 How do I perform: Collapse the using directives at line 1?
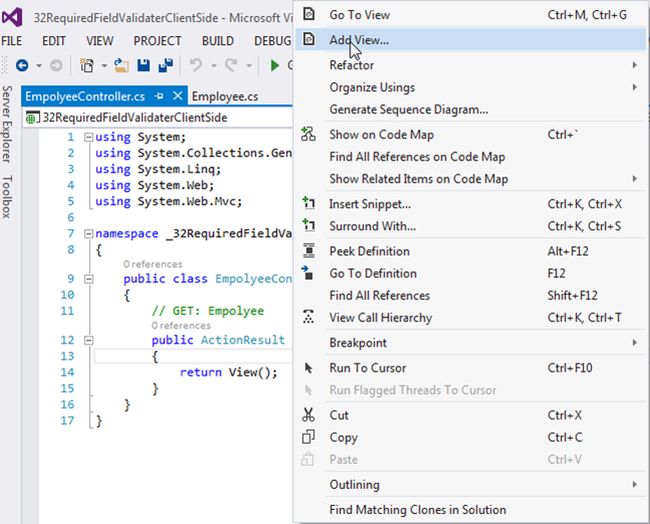[x=89, y=137]
